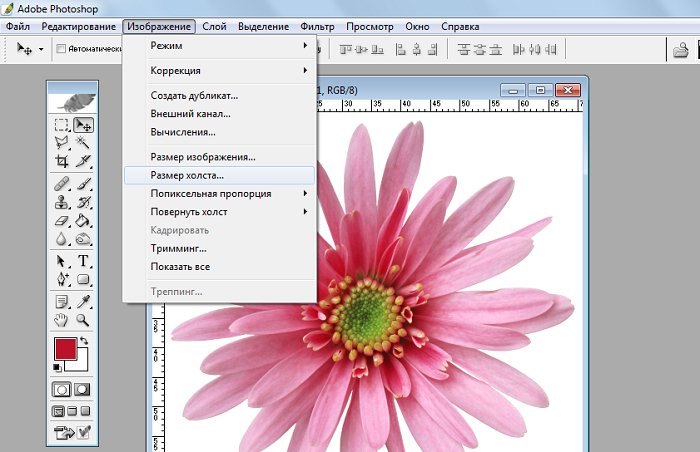Viewport: 700px width, 452px height.
Task: Select the Clone Stamp tool
Action: click(x=62, y=202)
